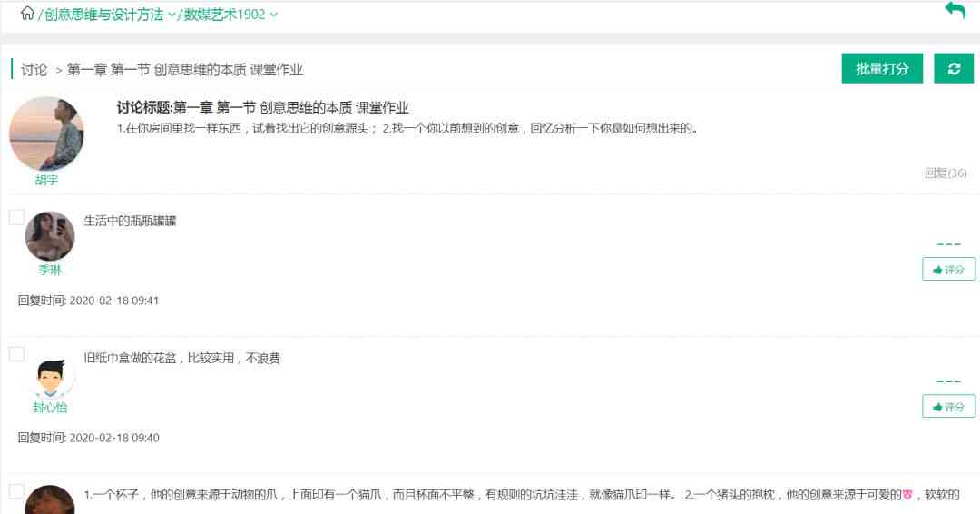Viewport: 980px width, 514px height.
Task: Click the 胡宇 username link
Action: coord(47,181)
